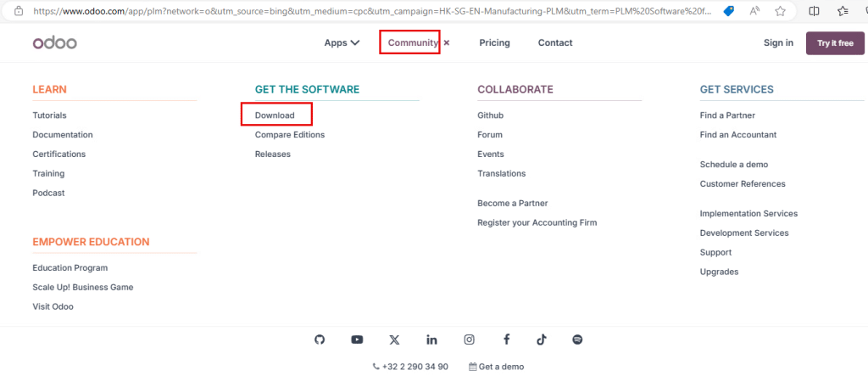The image size is (868, 376).
Task: Open Development Services link
Action: (x=744, y=233)
